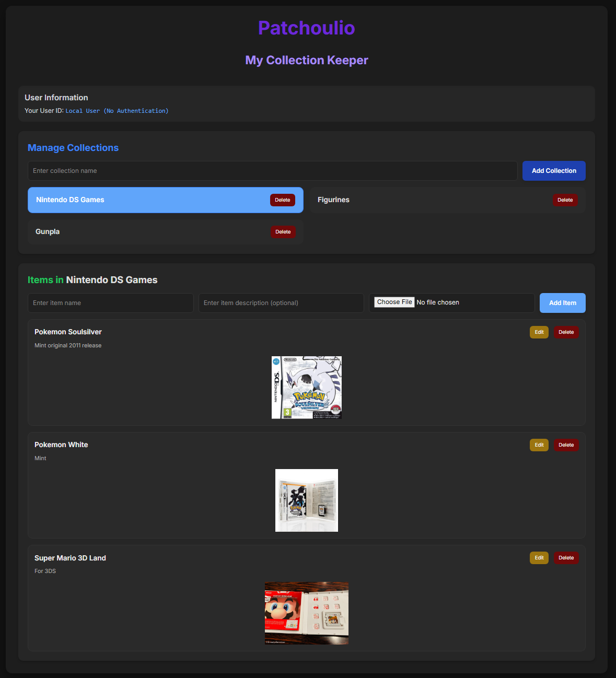Viewport: 616px width, 678px height.
Task: Click the Choose File button
Action: click(394, 302)
